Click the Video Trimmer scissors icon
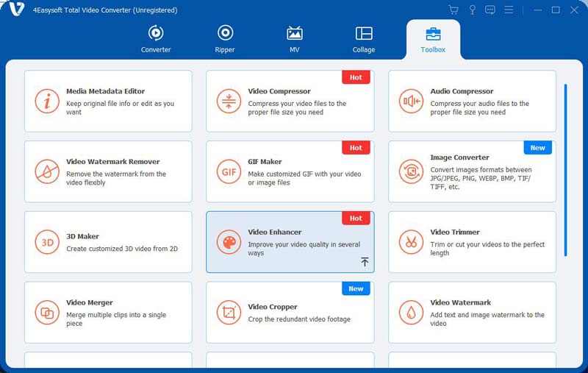 [x=411, y=242]
